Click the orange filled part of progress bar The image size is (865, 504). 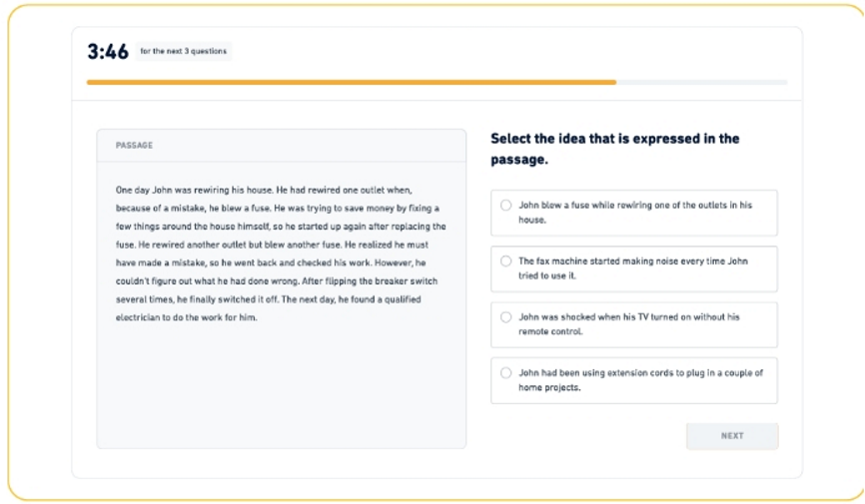point(350,82)
